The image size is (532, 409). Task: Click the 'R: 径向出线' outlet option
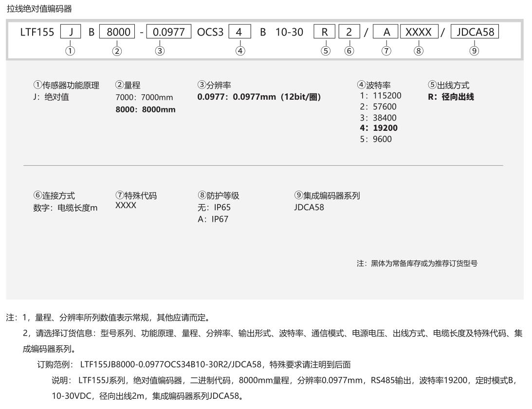(x=450, y=97)
